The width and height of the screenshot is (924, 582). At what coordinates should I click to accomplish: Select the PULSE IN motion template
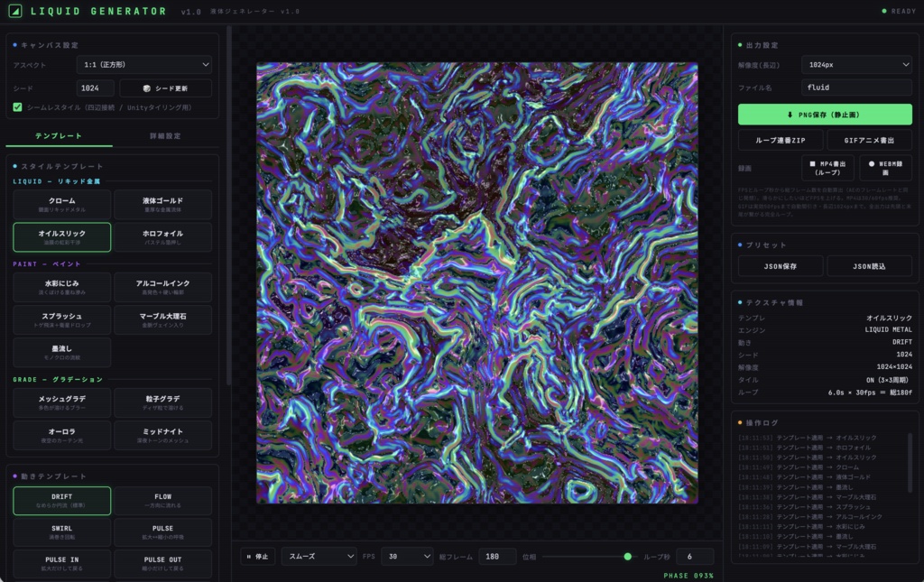click(x=62, y=564)
